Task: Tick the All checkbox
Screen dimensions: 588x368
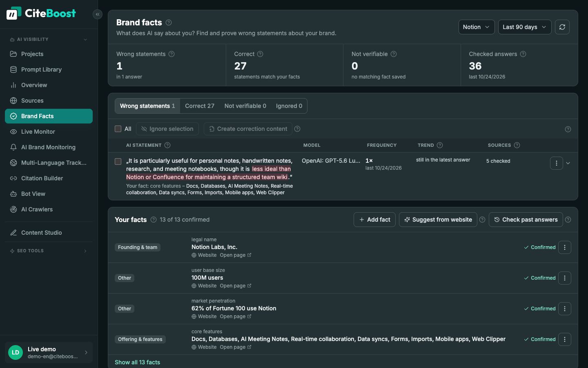Action: (x=118, y=129)
